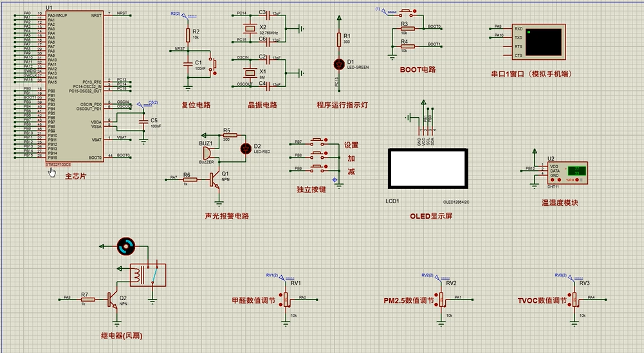This screenshot has height=353, width=644.
Task: Click the virtual terminal serial component
Action: [539, 42]
